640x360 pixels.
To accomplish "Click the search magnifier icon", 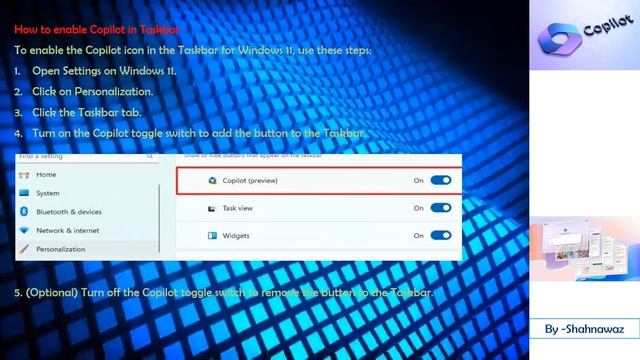I will [x=150, y=156].
